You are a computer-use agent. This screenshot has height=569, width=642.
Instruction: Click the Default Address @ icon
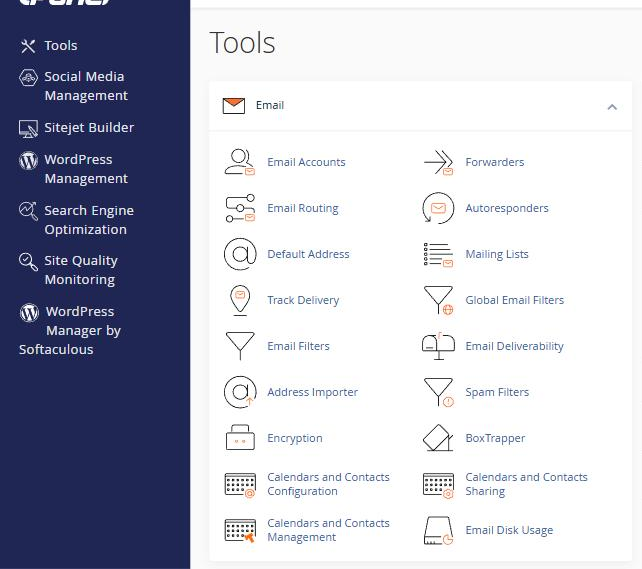[240, 254]
